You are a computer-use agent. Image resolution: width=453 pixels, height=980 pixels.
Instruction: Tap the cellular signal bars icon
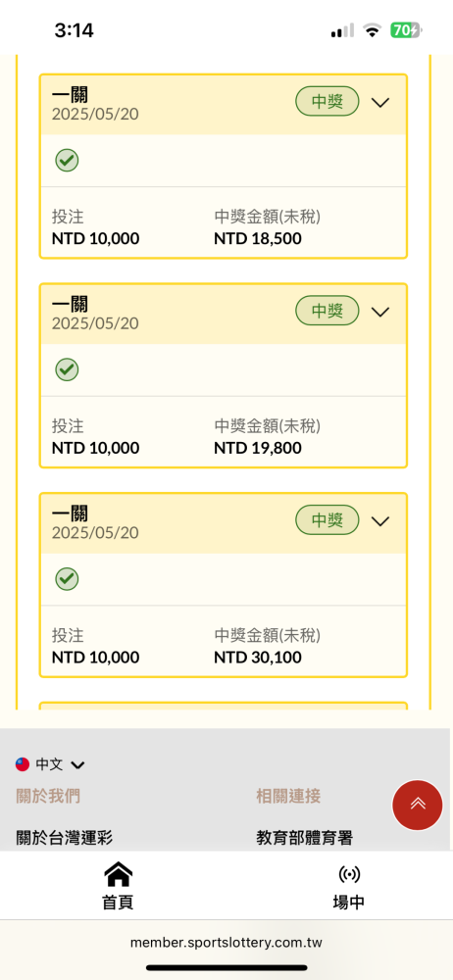pos(342,30)
